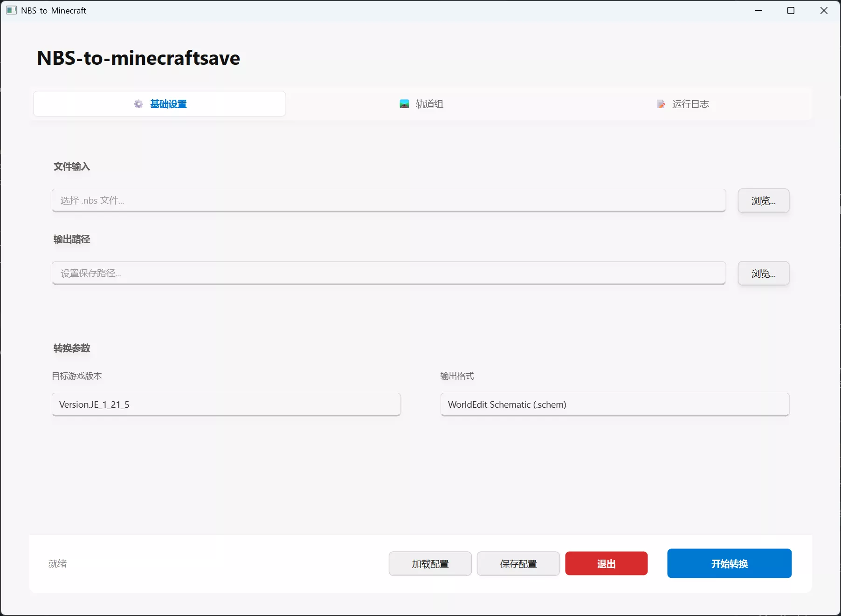The height and width of the screenshot is (616, 841).
Task: Focus the 选择 .nbs 文件 input field
Action: pos(388,200)
